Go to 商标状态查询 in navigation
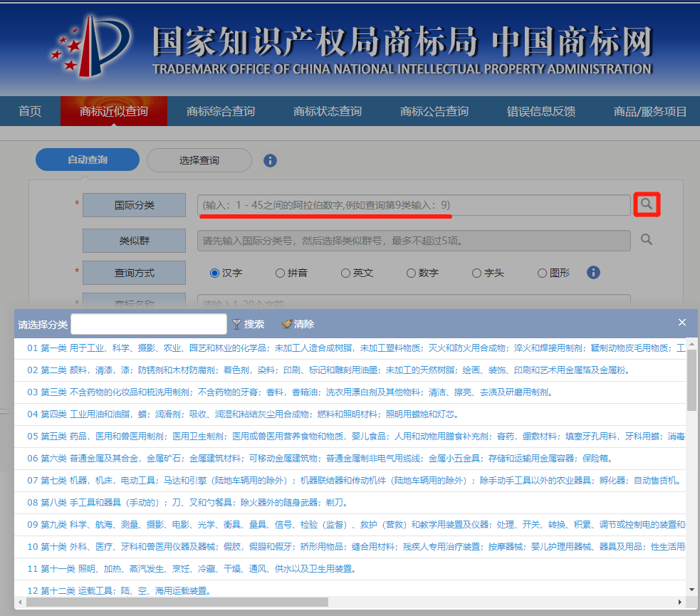Image resolution: width=700 pixels, height=616 pixels. pyautogui.click(x=328, y=111)
